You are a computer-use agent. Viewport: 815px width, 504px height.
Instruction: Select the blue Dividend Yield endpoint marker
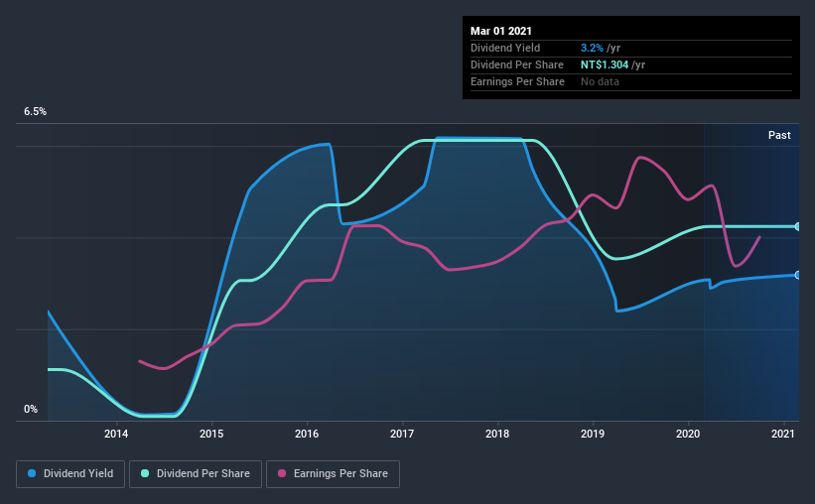(798, 275)
